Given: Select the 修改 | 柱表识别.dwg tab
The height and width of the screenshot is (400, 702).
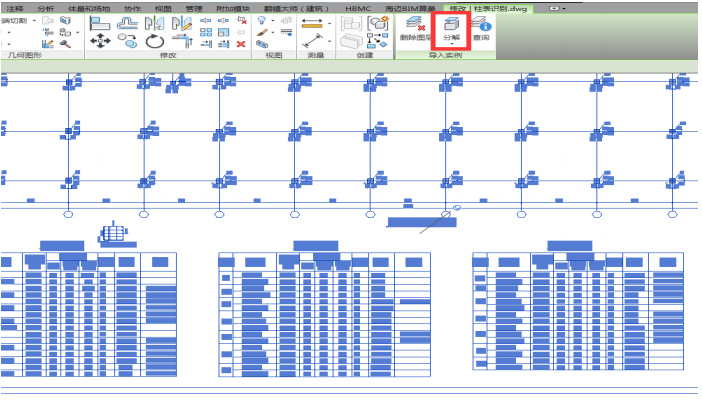Looking at the screenshot, I should (488, 9).
